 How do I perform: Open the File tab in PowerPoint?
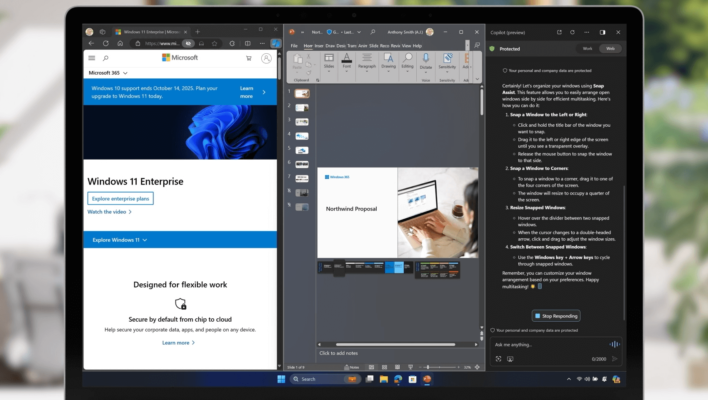[294, 46]
